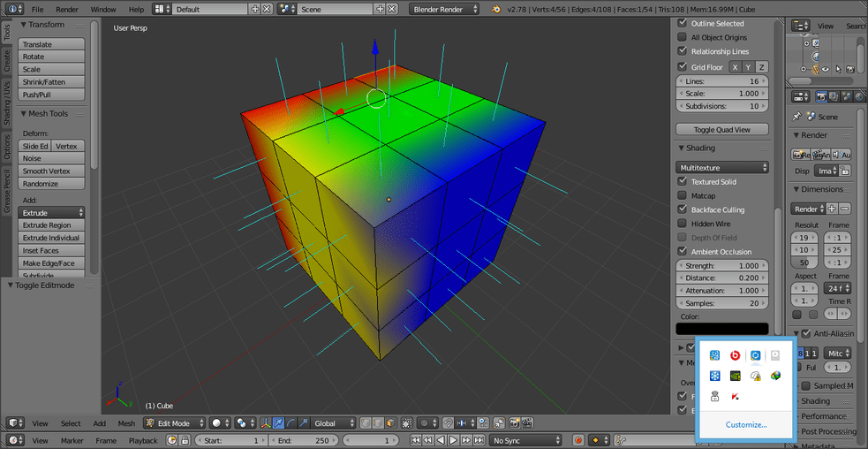Select vertex select mode icon

[x=366, y=423]
